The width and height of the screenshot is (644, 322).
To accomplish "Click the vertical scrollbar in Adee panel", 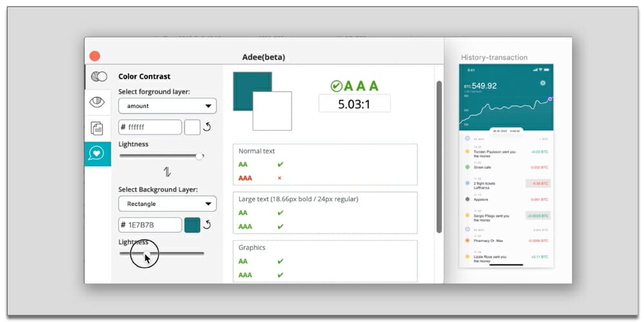I will pyautogui.click(x=439, y=157).
